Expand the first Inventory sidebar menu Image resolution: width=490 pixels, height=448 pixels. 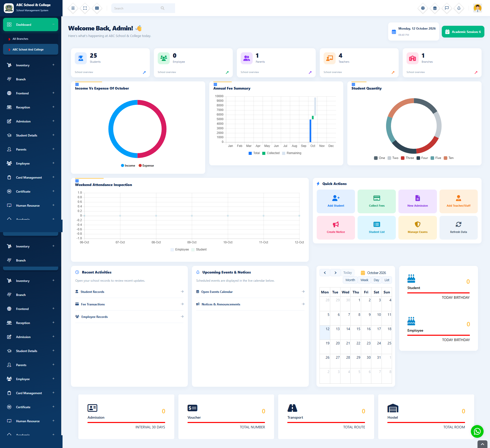[x=31, y=65]
